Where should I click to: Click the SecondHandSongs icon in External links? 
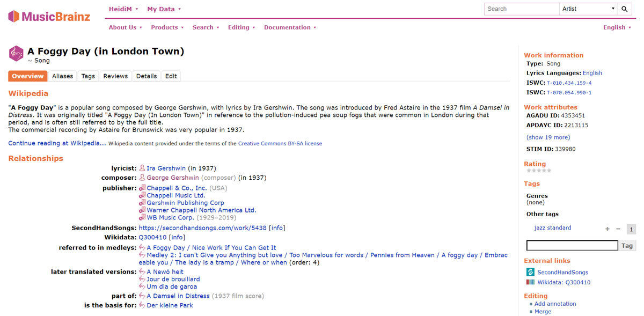[530, 273]
